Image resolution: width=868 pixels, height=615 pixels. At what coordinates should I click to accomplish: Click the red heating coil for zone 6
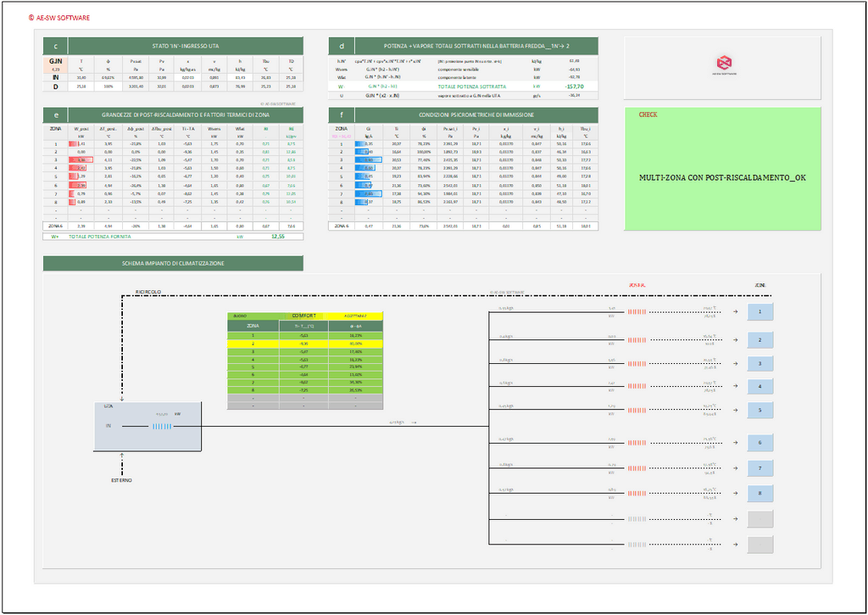pyautogui.click(x=637, y=442)
